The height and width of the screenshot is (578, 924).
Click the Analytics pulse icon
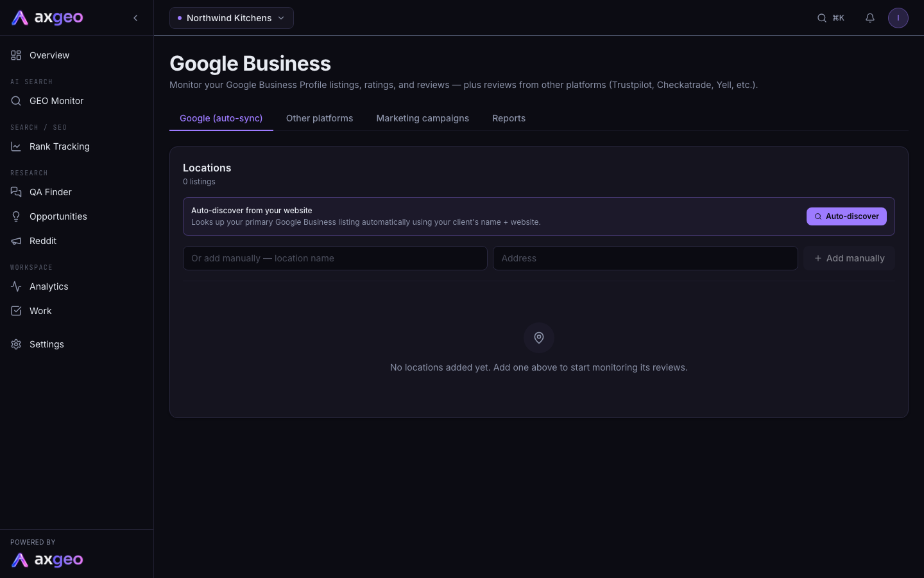point(16,286)
